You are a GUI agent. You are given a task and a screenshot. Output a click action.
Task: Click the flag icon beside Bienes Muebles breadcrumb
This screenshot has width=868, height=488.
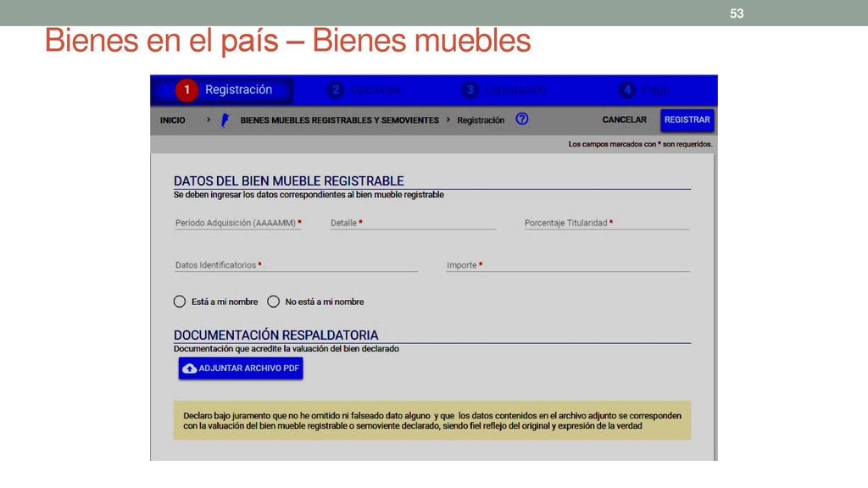pyautogui.click(x=224, y=120)
